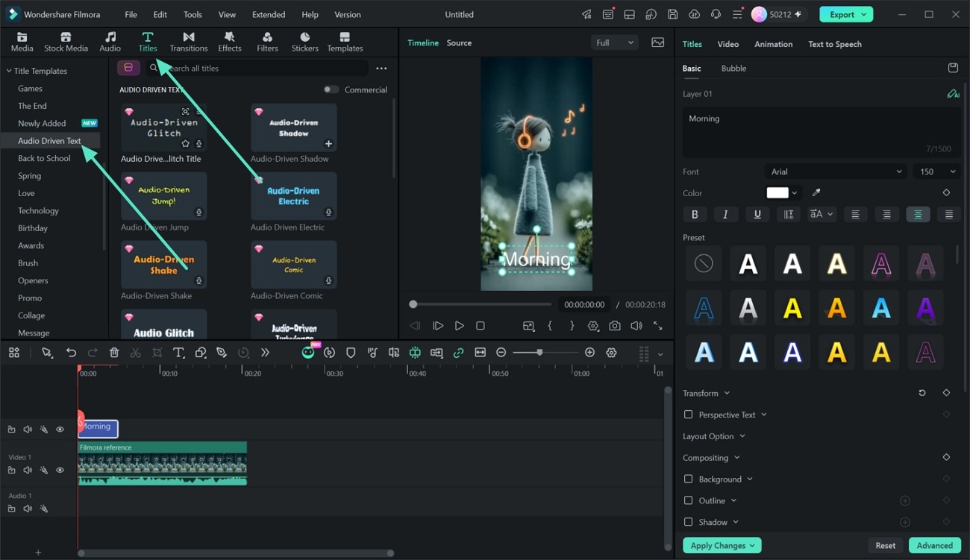Toggle the Commercial switch

[x=331, y=89]
